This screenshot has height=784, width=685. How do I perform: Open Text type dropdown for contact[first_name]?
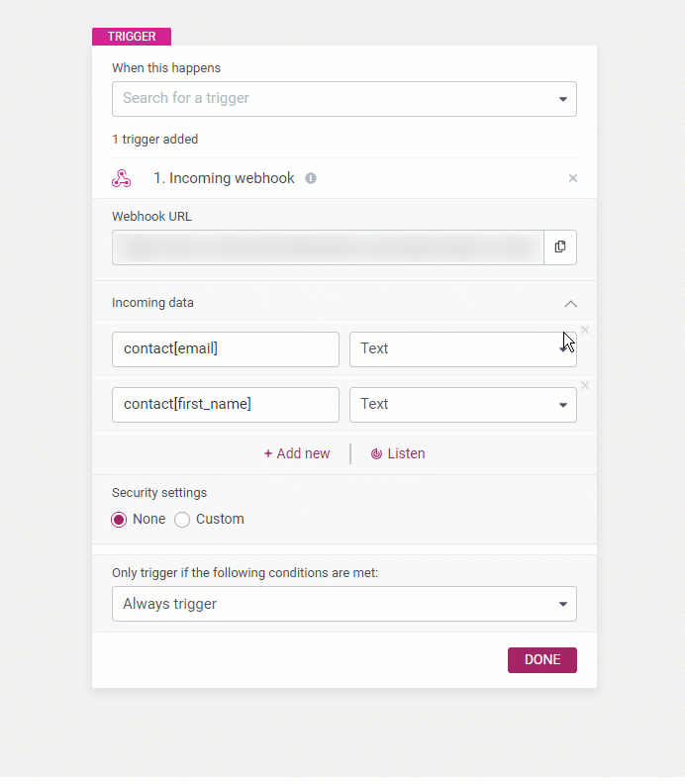click(x=463, y=405)
